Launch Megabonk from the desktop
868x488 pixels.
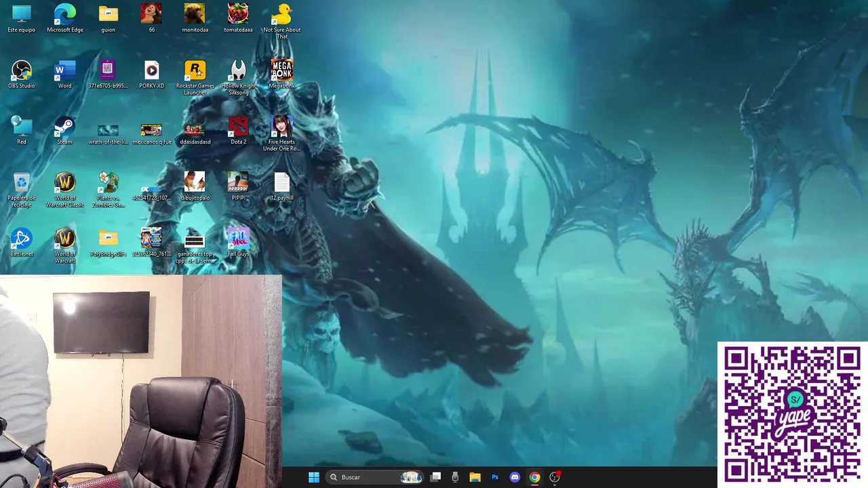(x=281, y=75)
